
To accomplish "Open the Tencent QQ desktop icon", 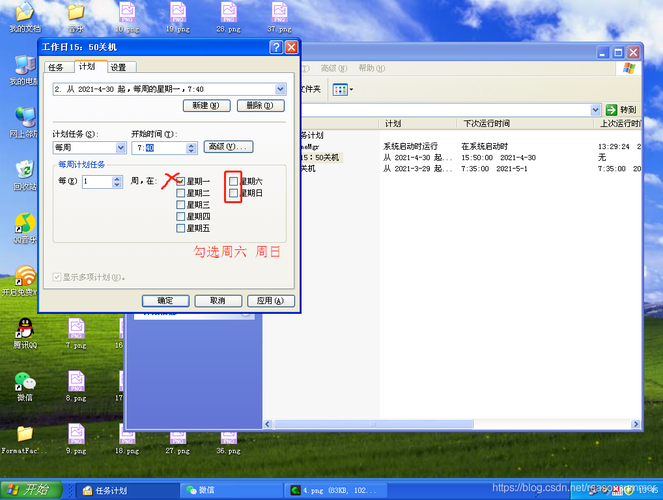I will [24, 328].
